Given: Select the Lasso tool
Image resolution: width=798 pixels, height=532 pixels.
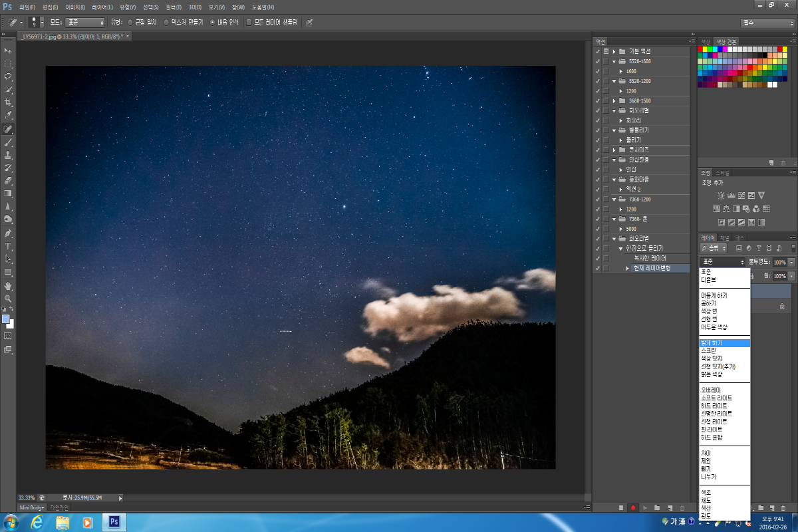Looking at the screenshot, I should point(9,76).
